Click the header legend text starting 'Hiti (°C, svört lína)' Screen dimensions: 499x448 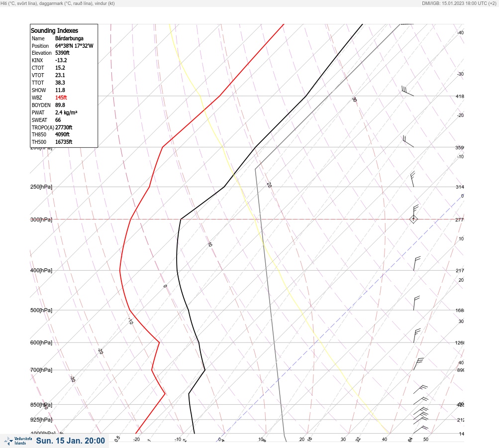click(58, 3)
